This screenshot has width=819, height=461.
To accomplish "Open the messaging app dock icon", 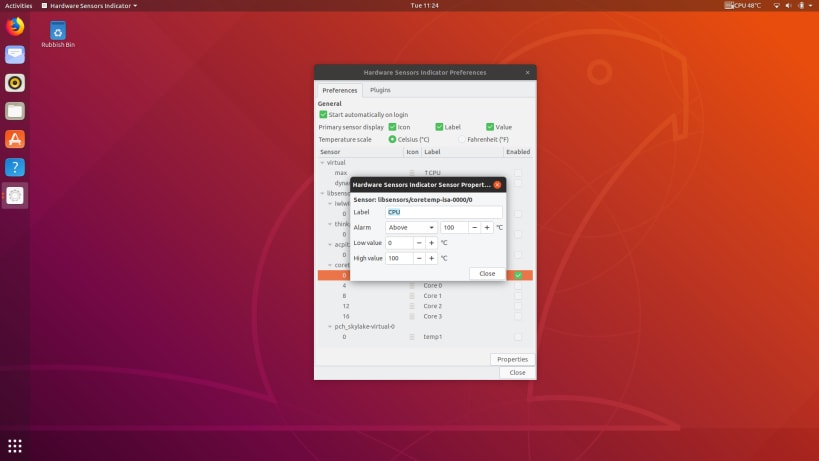I will point(15,54).
